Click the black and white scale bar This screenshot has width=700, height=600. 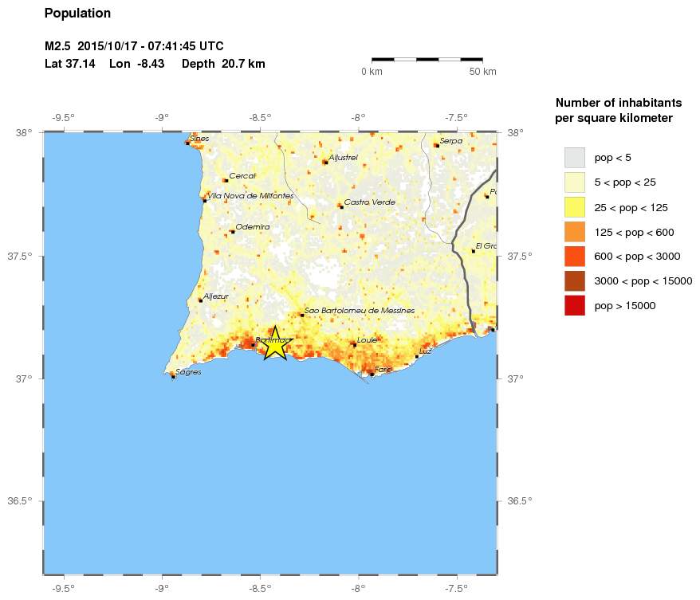click(427, 59)
